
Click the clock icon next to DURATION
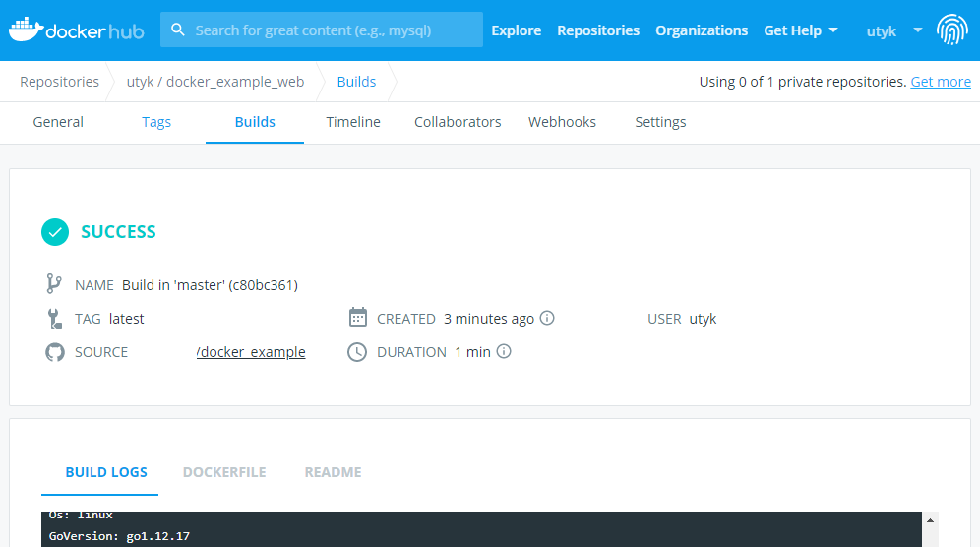pyautogui.click(x=357, y=352)
